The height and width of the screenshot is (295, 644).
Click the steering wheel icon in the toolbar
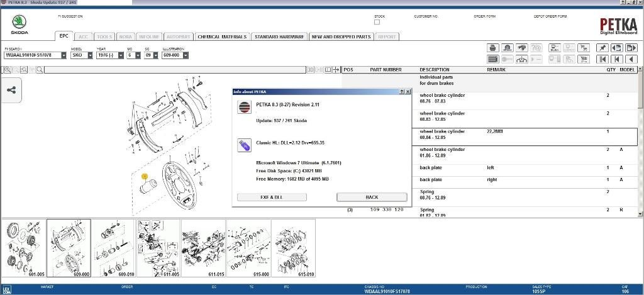[x=521, y=59]
